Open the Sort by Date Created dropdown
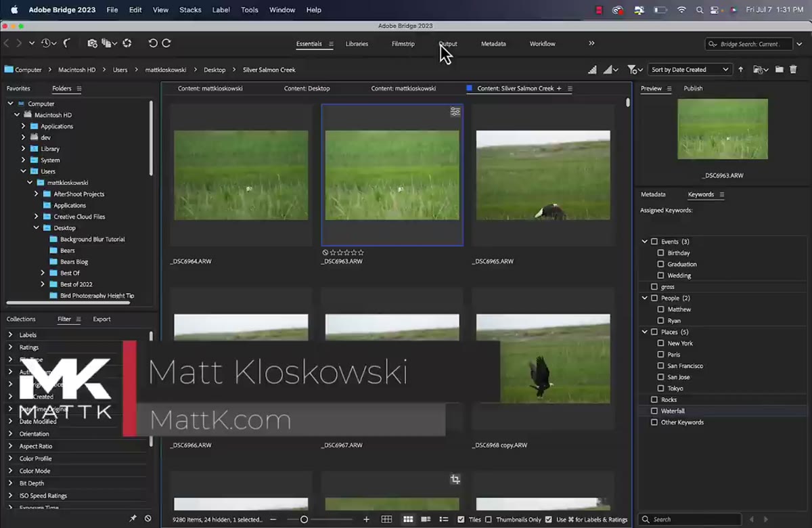Viewport: 812px width, 528px height. (x=690, y=70)
